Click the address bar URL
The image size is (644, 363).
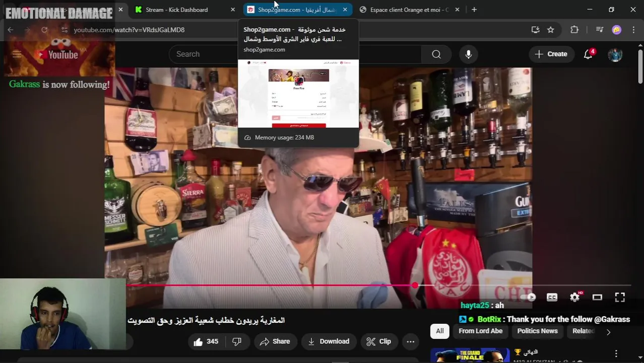click(x=129, y=30)
